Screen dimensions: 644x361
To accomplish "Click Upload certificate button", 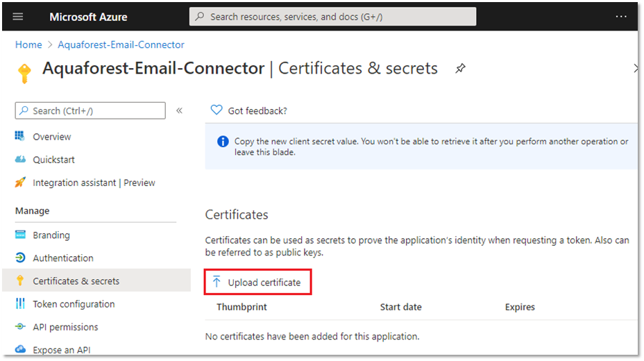I will click(x=257, y=283).
